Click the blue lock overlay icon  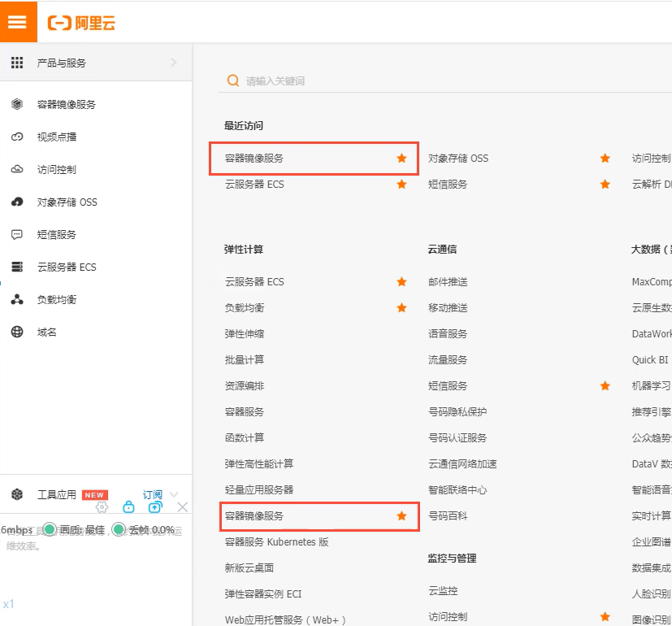128,506
